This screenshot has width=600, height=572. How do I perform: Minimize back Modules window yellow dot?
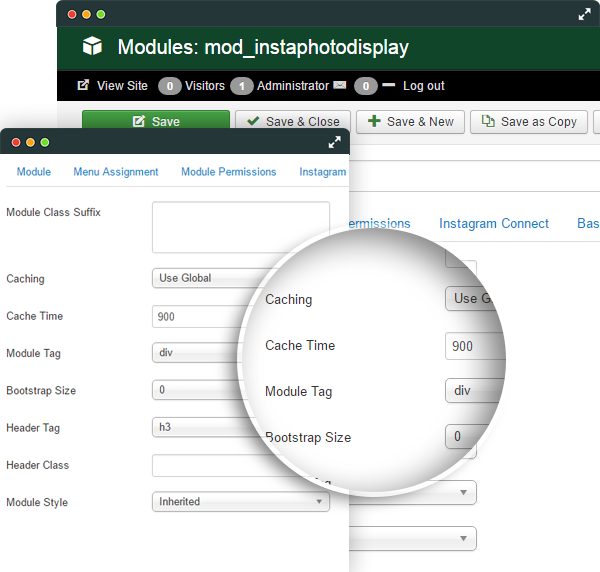(x=86, y=15)
